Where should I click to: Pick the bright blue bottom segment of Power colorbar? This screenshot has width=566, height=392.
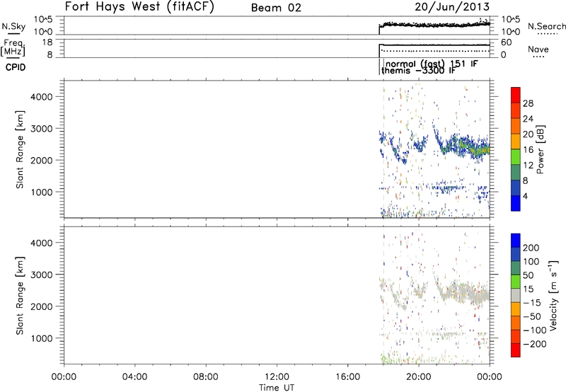click(x=516, y=204)
